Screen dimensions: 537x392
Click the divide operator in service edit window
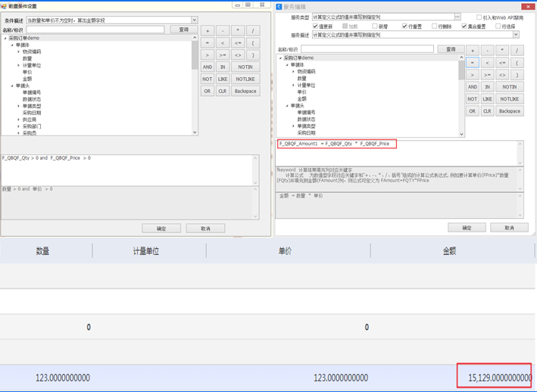coord(517,51)
